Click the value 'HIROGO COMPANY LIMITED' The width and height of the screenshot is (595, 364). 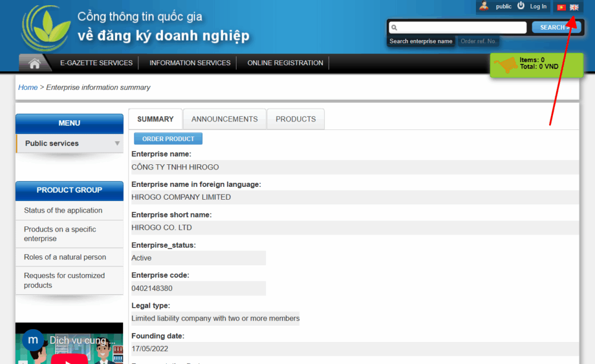181,197
